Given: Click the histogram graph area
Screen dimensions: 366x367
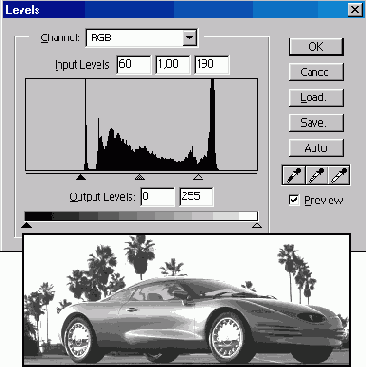Looking at the screenshot, I should 141,125.
